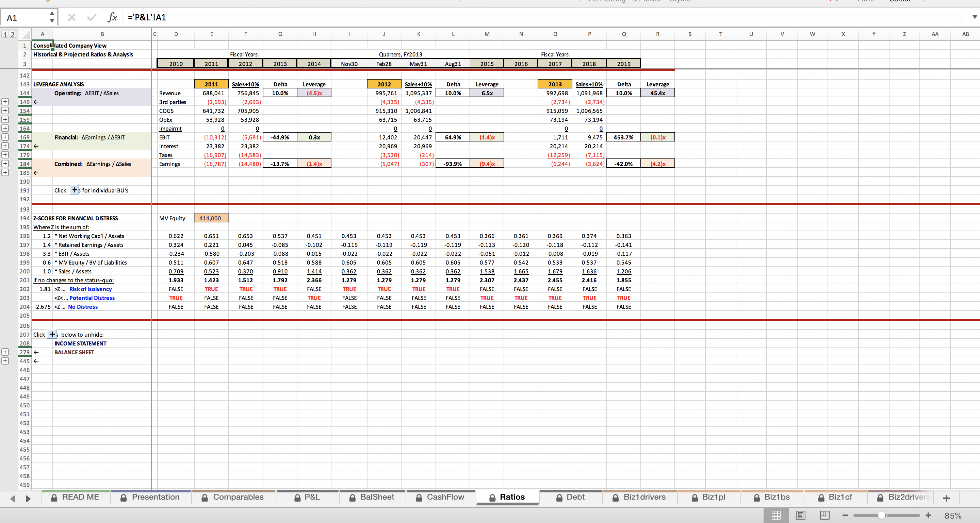Click the 'LEVERAGE ANALYSIS' heading cell

59,84
